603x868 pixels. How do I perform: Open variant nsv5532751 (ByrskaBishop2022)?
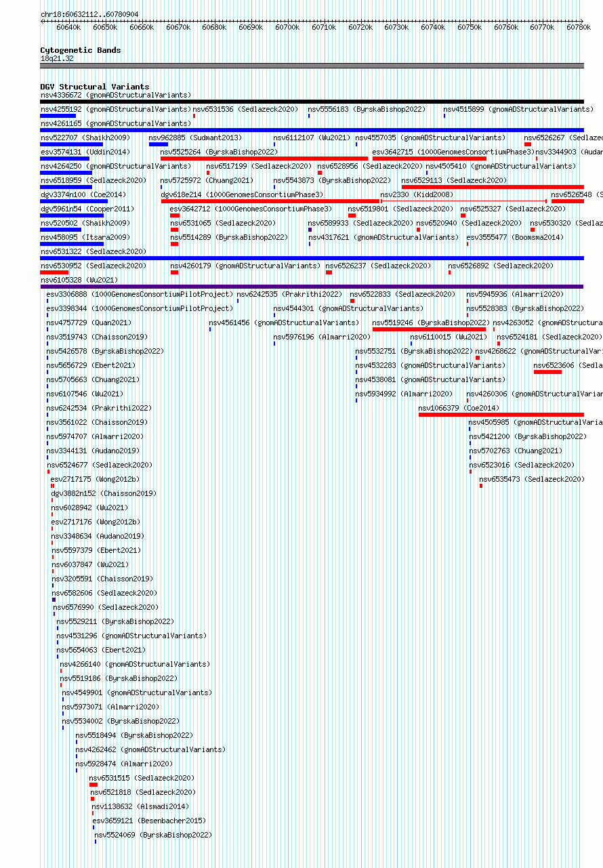click(x=414, y=351)
